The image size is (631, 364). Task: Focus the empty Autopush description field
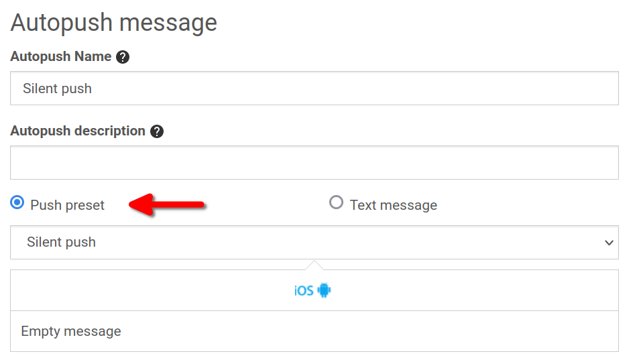(x=314, y=163)
